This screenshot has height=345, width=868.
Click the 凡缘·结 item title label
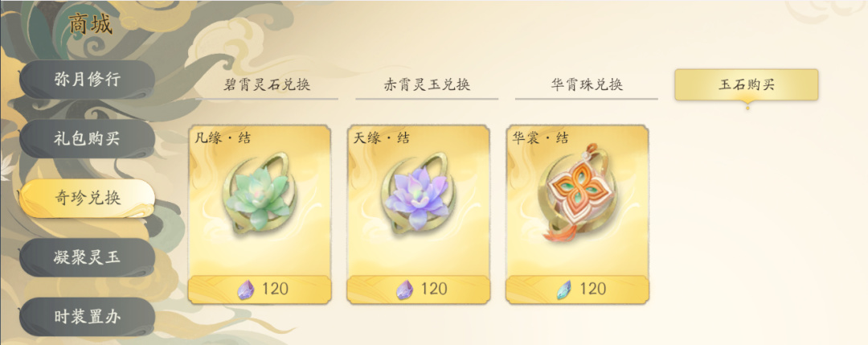click(222, 138)
